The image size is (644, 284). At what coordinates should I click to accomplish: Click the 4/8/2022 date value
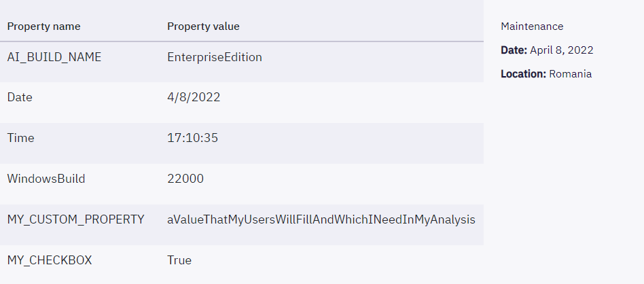pos(194,97)
